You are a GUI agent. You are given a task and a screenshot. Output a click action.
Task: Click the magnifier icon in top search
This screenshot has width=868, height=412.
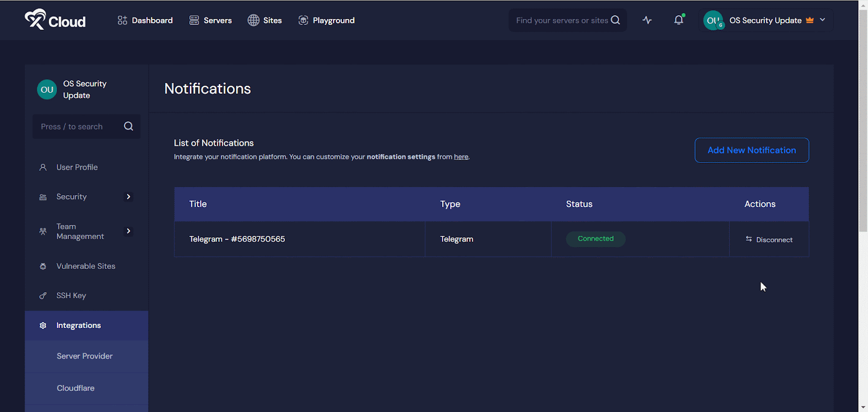pos(615,20)
